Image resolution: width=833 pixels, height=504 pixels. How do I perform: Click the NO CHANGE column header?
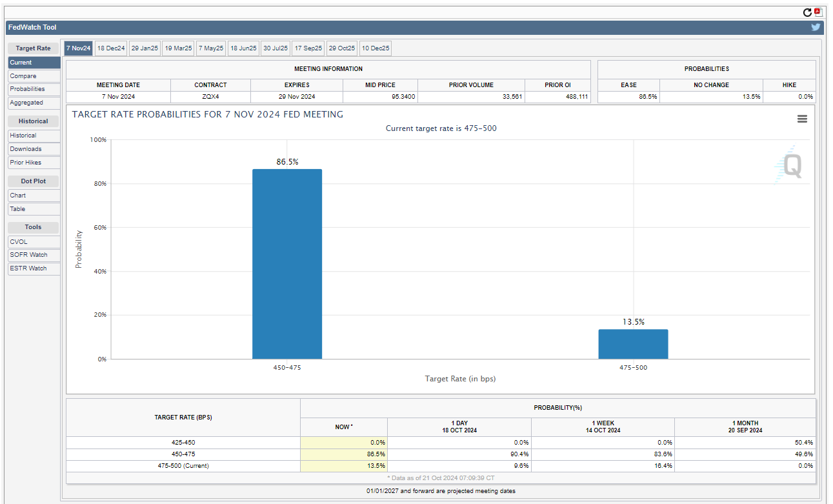tap(711, 85)
